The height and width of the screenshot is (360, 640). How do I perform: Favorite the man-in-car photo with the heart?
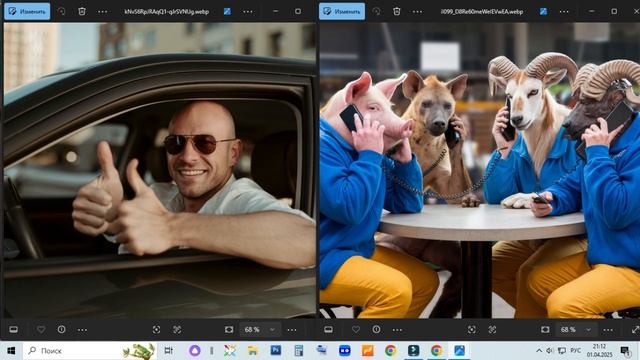[x=41, y=329]
